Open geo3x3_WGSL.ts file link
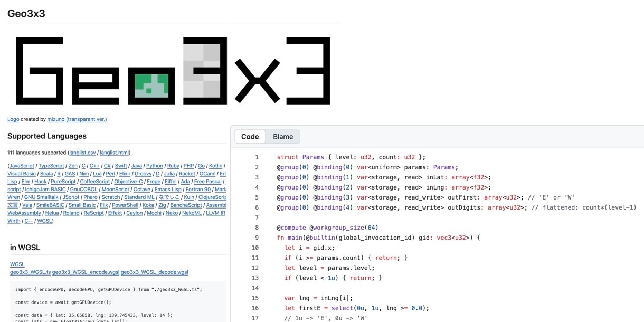 (30, 272)
